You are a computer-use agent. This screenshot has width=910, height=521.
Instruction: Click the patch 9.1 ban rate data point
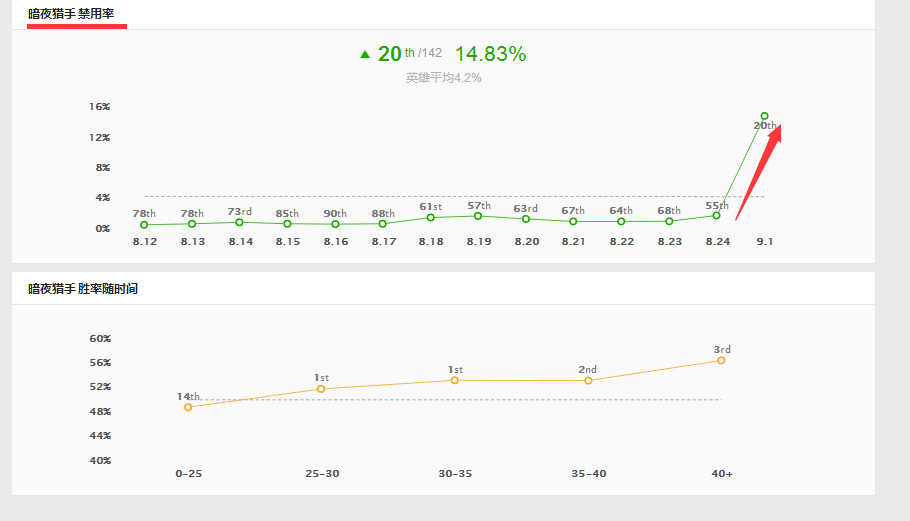[x=764, y=116]
